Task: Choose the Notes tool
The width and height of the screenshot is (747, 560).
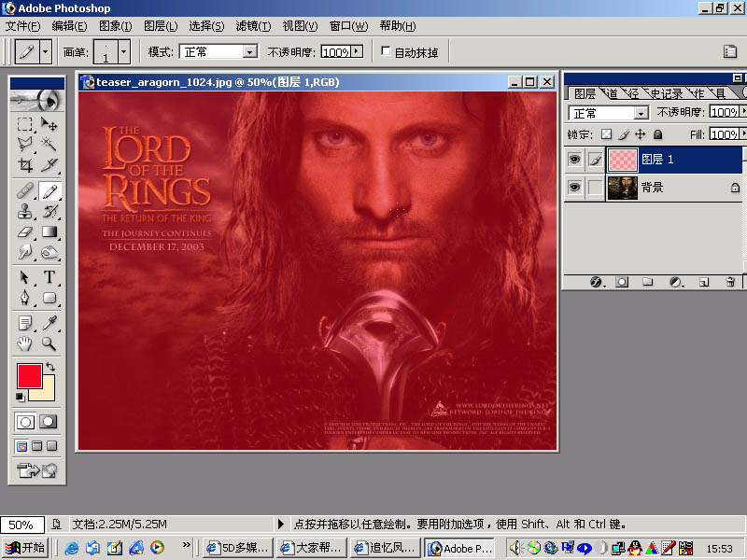Action: click(x=25, y=323)
